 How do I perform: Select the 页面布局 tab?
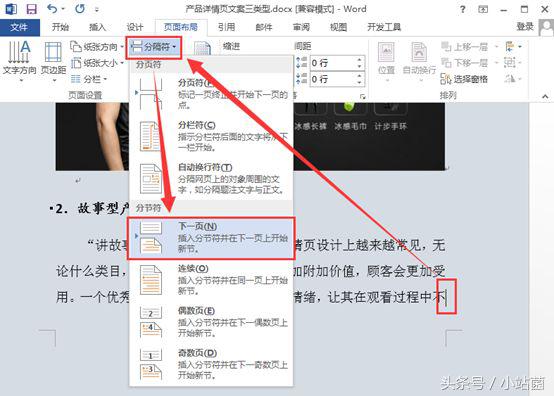181,27
